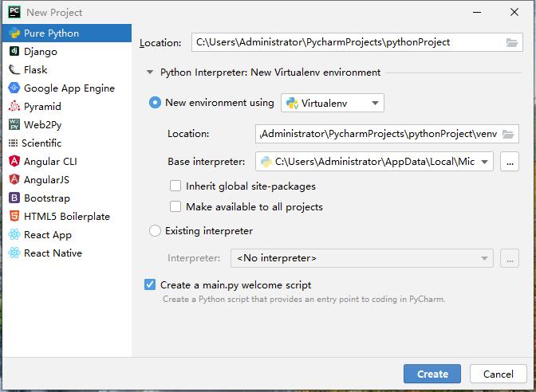Select Existing interpreter radio button
This screenshot has height=392, width=536.
155,231
